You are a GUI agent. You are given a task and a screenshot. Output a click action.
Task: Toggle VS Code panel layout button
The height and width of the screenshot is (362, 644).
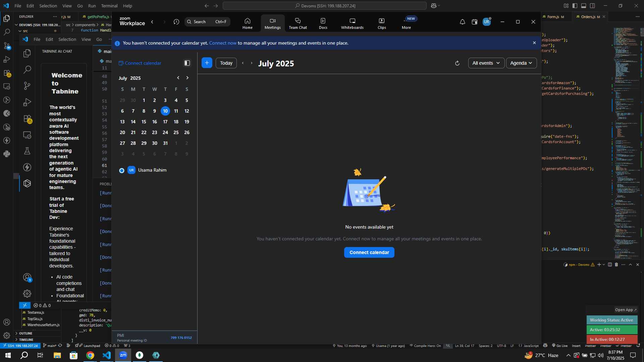584,6
